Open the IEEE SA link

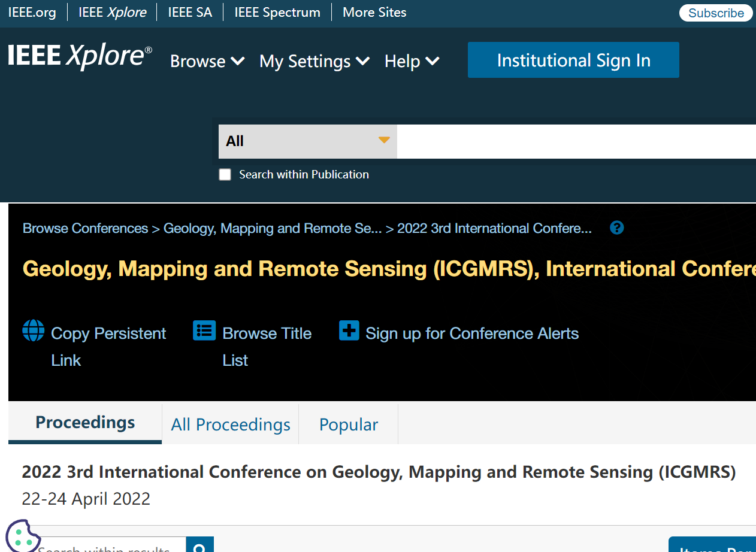click(x=190, y=12)
